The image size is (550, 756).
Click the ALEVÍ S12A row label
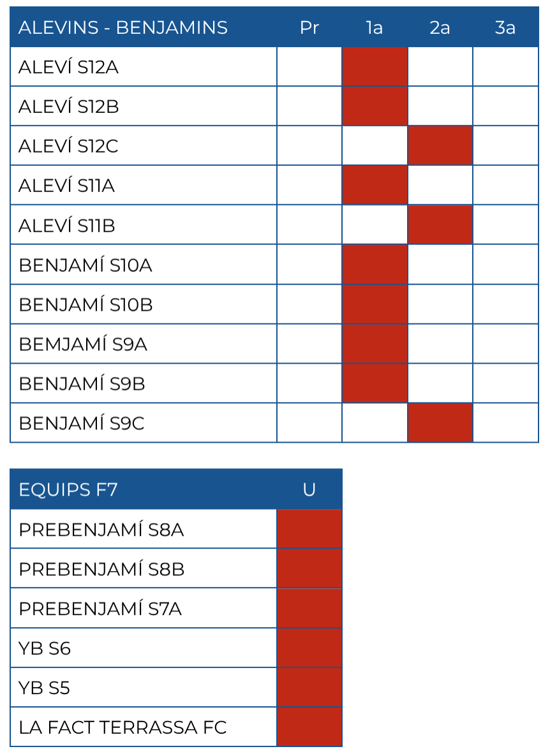click(x=69, y=67)
